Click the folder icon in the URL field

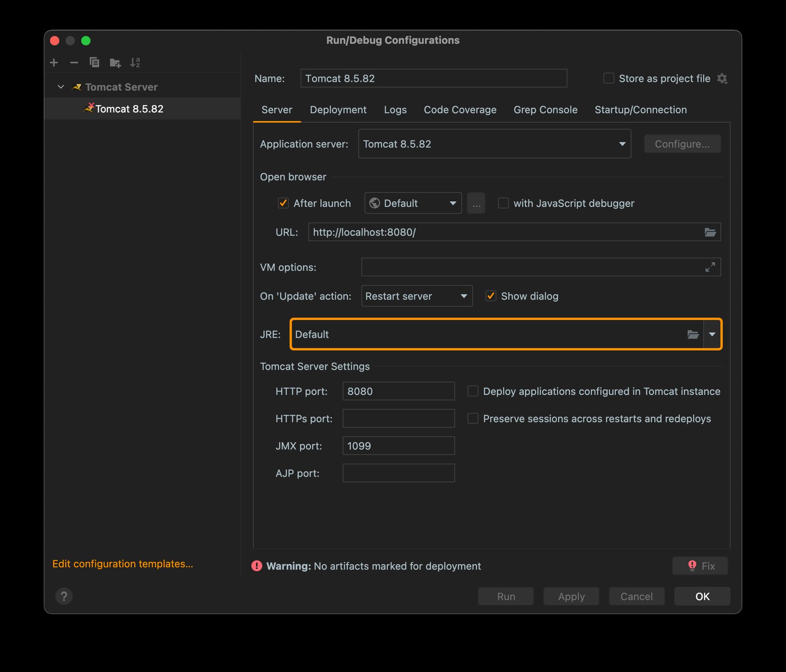tap(710, 232)
